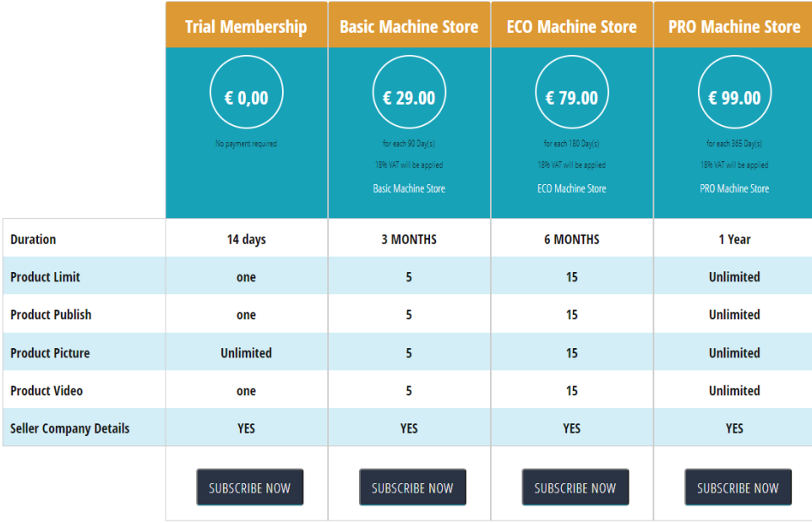Image resolution: width=812 pixels, height=523 pixels.
Task: Click the Trial Membership header
Action: pyautogui.click(x=246, y=26)
